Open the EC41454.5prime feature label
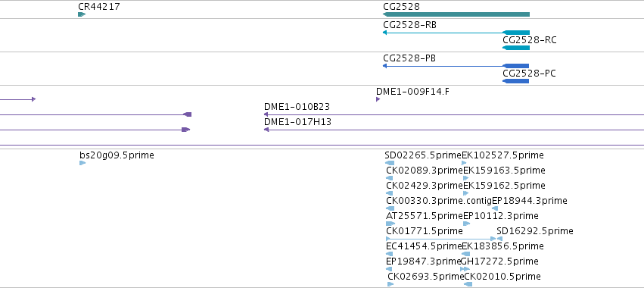This screenshot has height=288, width=644. pos(424,246)
